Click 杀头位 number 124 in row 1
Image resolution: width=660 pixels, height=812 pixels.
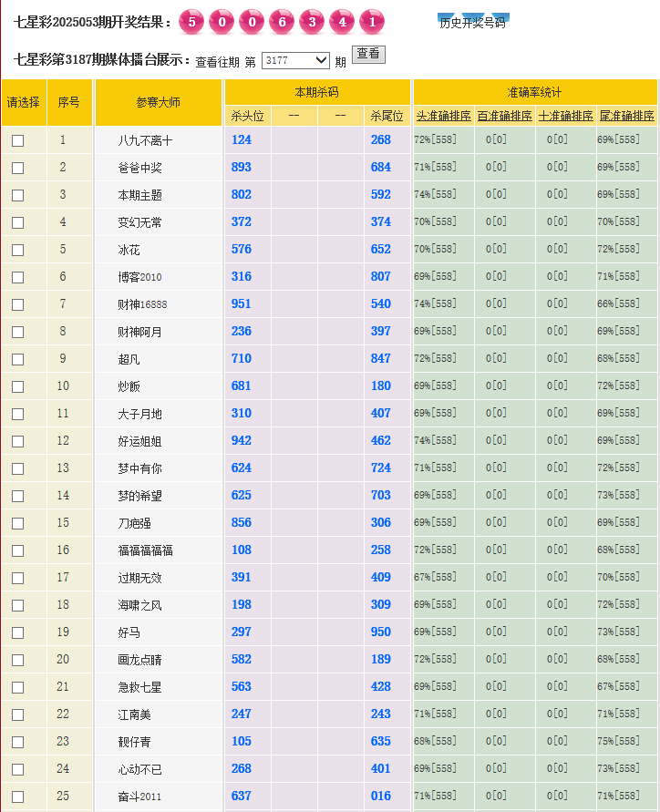click(x=242, y=139)
